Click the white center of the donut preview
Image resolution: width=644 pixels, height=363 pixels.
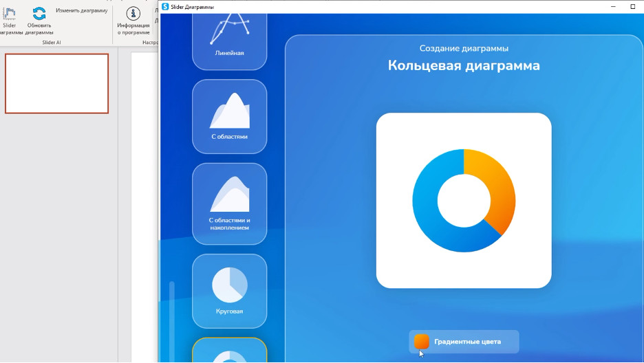pos(464,201)
